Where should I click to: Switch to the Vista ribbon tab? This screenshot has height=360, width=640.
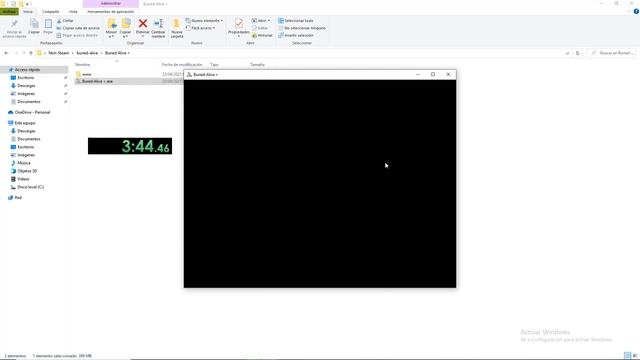point(73,11)
